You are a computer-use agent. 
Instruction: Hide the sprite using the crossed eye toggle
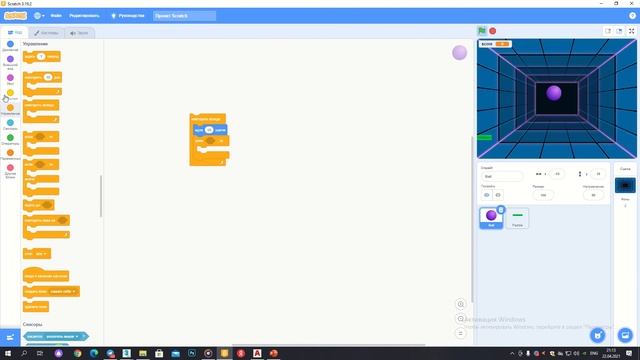point(498,195)
